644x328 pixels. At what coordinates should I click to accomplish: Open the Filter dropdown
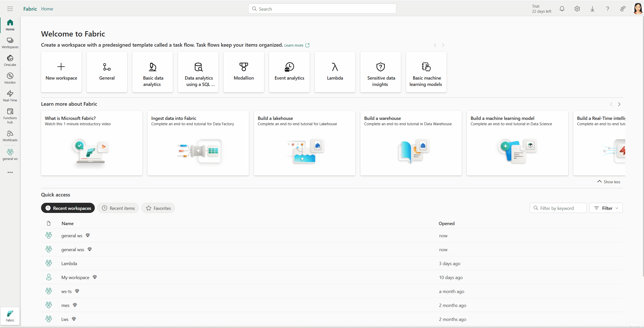click(606, 208)
